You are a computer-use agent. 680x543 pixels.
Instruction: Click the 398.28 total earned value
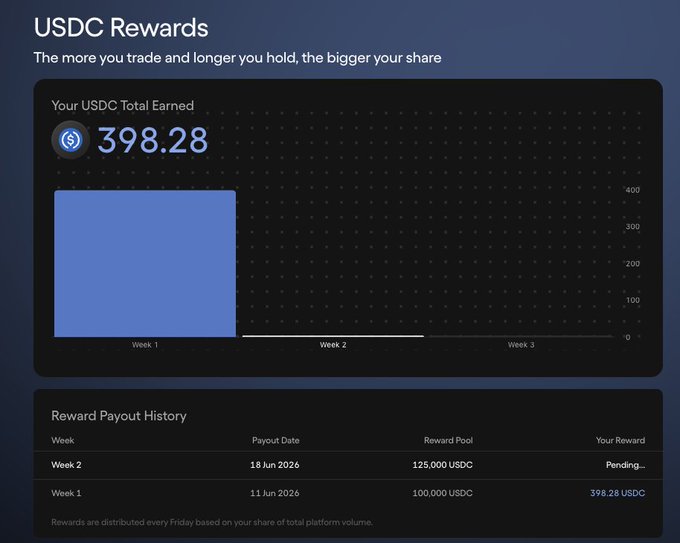tap(153, 140)
